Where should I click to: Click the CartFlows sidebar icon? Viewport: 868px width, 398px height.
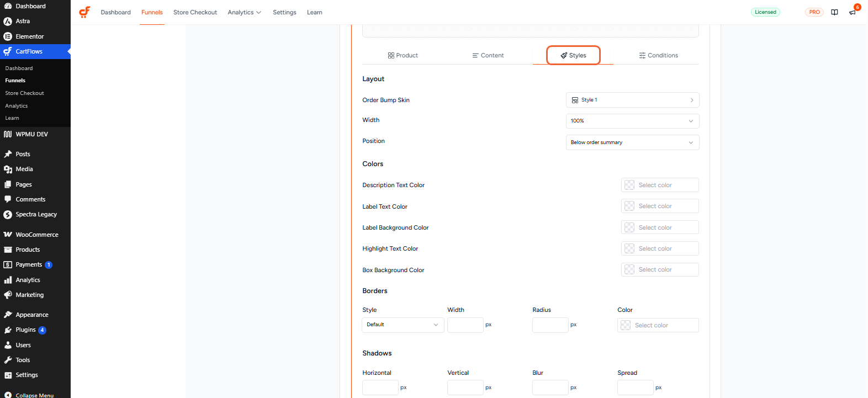(x=8, y=51)
